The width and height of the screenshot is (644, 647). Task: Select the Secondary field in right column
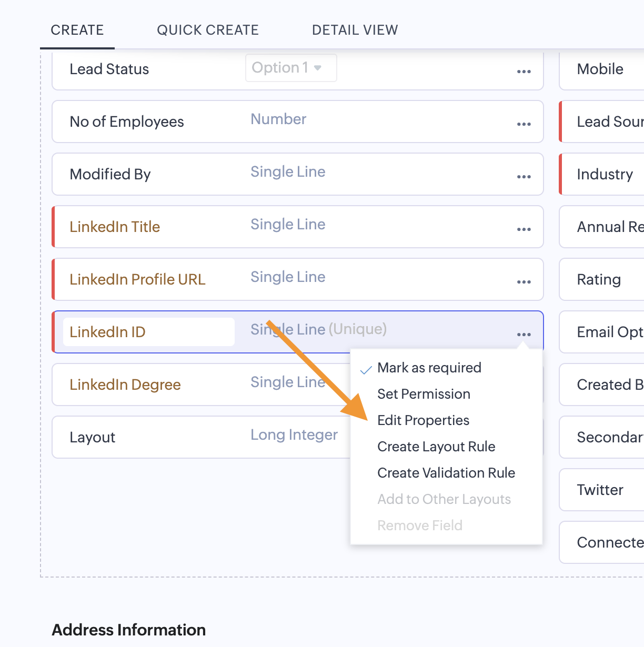coord(602,437)
